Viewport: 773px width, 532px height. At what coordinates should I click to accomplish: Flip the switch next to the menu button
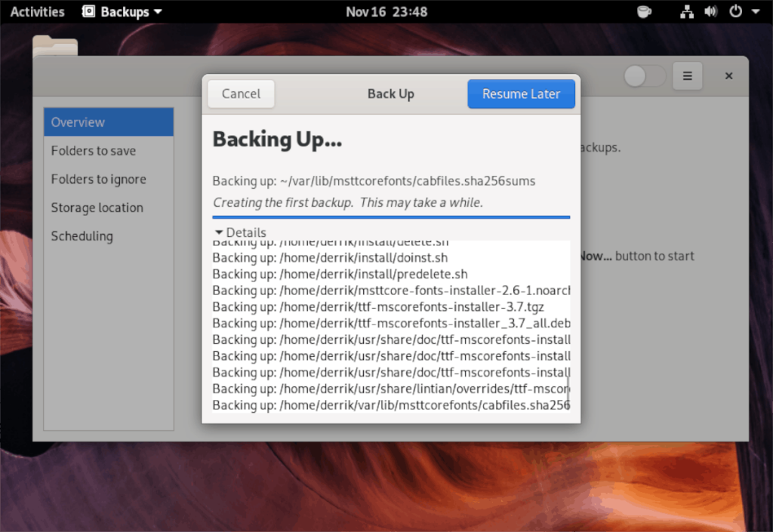[x=644, y=75]
